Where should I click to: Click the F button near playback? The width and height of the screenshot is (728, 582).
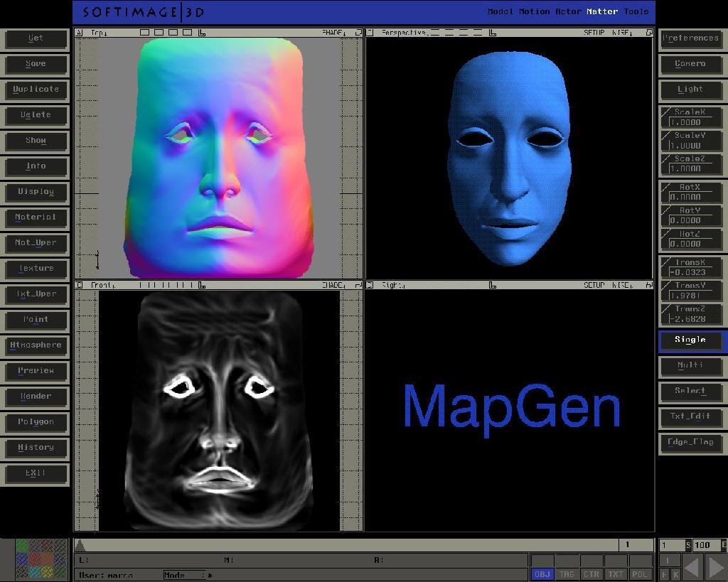[665, 575]
